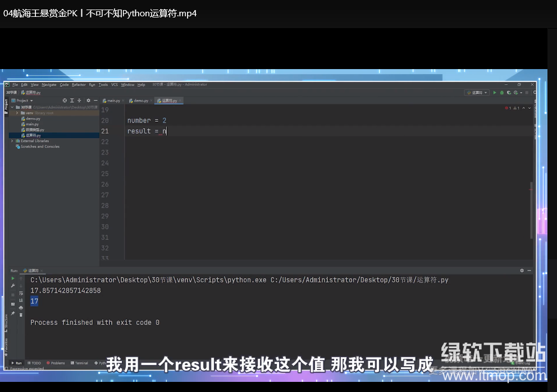
Task: Expand the venv folder
Action: coord(17,113)
